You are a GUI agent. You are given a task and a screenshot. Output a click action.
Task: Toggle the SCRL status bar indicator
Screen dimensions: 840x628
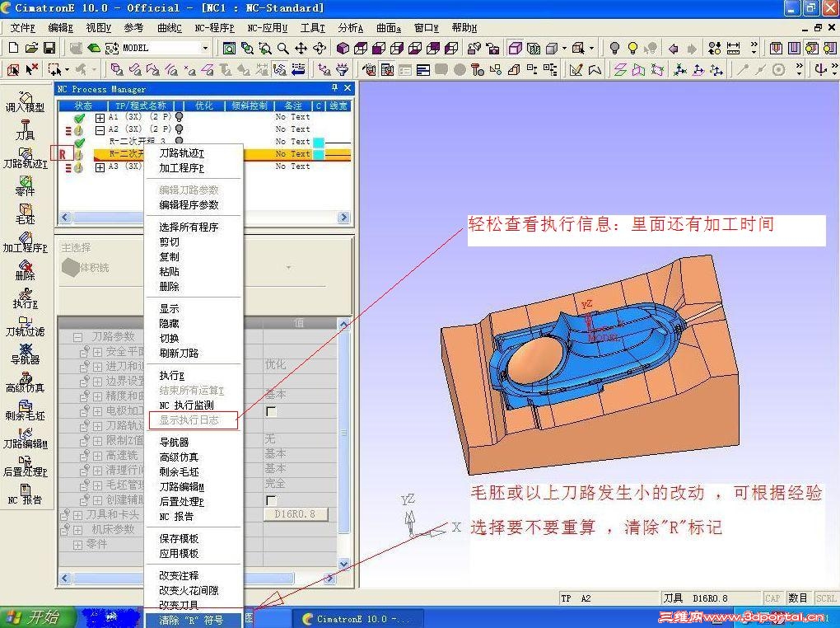(x=825, y=598)
